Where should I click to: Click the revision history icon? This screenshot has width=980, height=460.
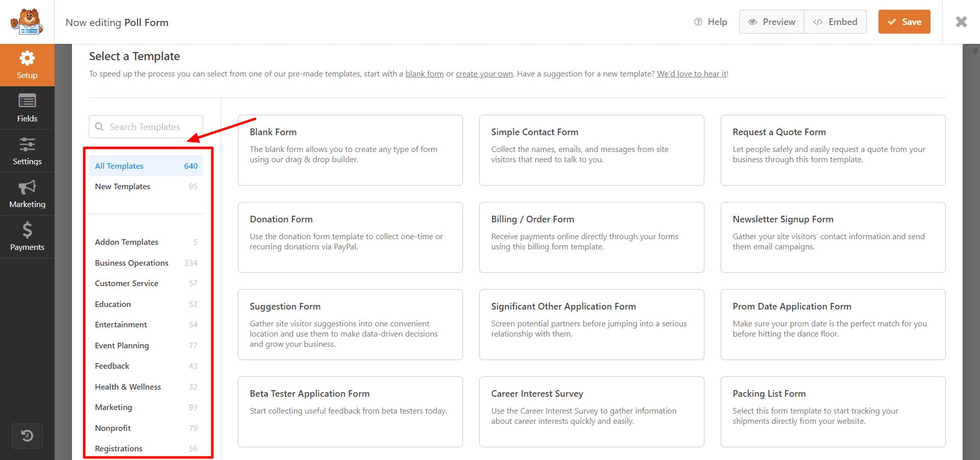tap(27, 436)
